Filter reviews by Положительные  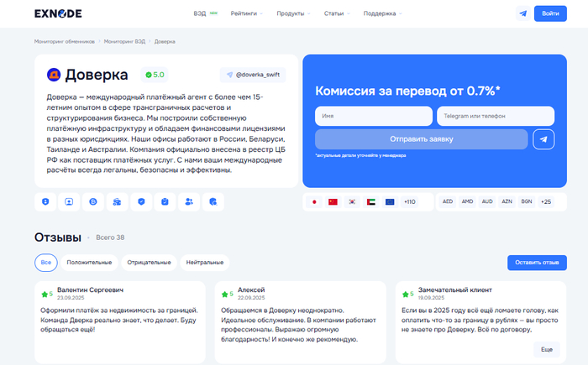(90, 263)
